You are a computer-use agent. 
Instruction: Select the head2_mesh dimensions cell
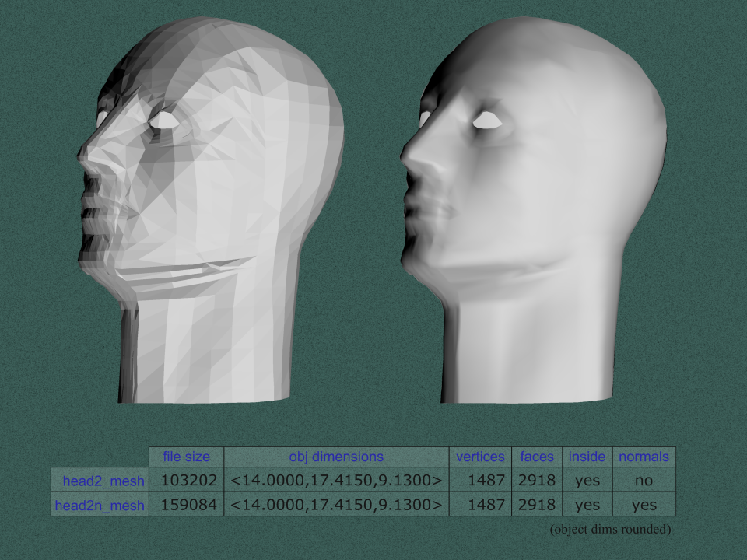[336, 481]
